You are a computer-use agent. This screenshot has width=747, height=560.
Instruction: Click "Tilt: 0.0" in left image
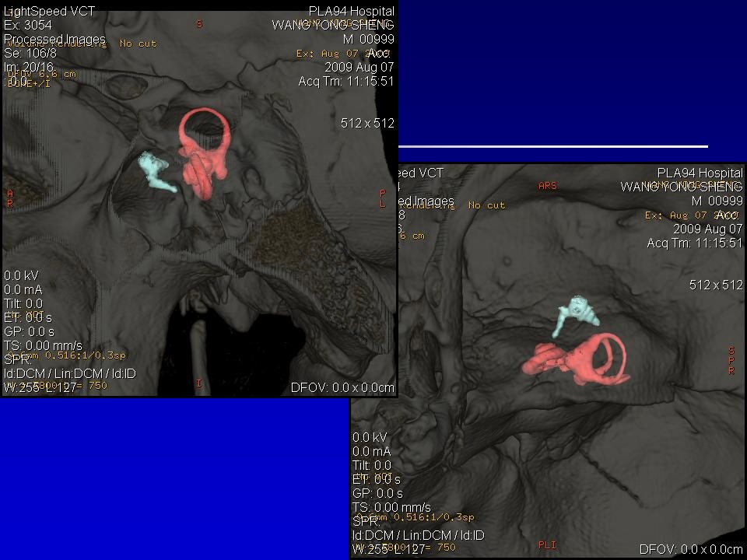[23, 303]
